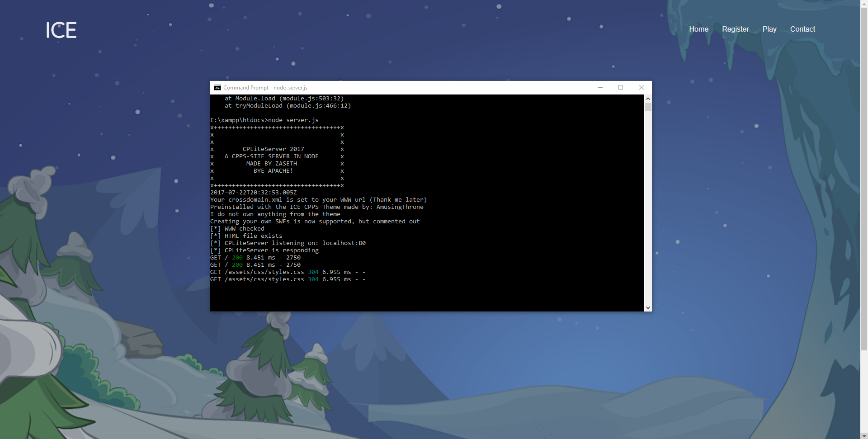868x439 pixels.
Task: Click the 'BYE APACHE!' line
Action: pyautogui.click(x=273, y=171)
